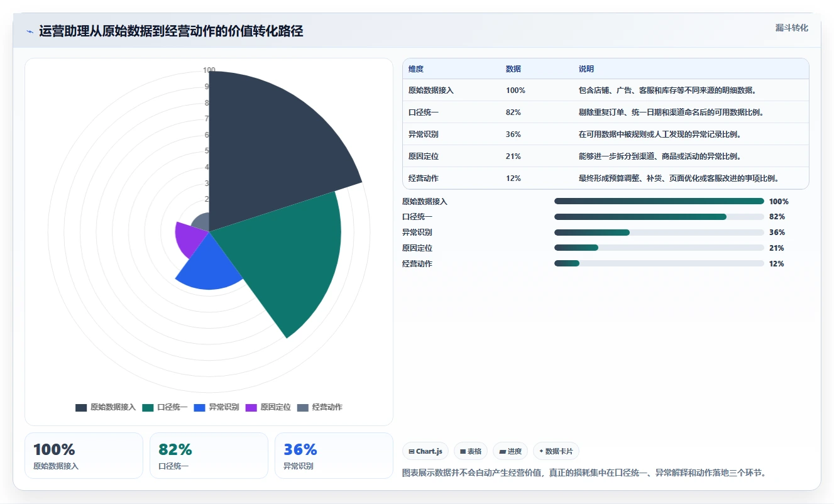Image resolution: width=834 pixels, height=504 pixels.
Task: Toggle 原因定位 legend item in chart
Action: coord(268,407)
